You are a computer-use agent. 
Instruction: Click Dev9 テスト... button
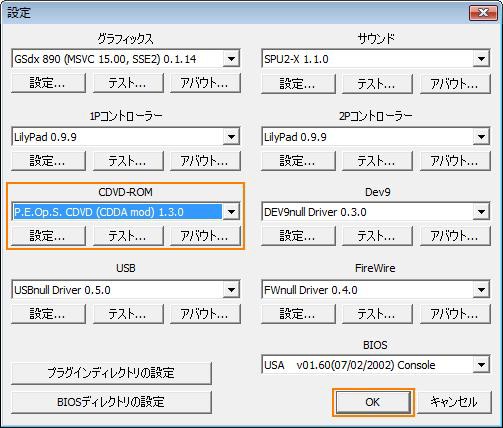[378, 236]
